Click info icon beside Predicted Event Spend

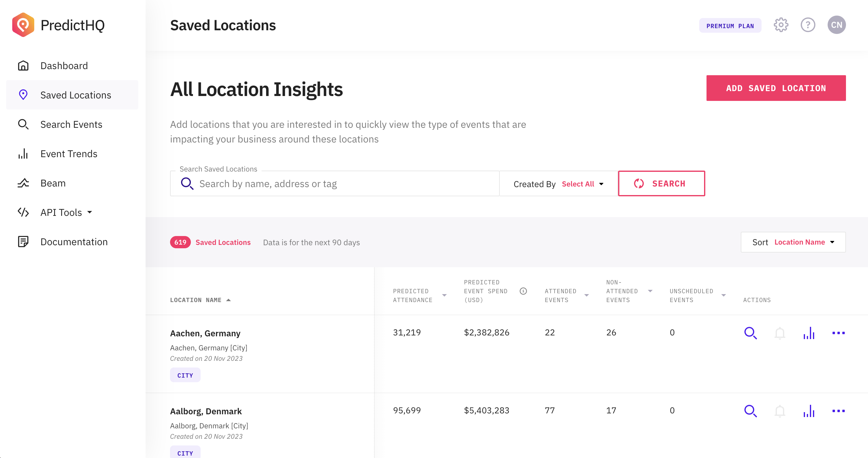tap(523, 291)
